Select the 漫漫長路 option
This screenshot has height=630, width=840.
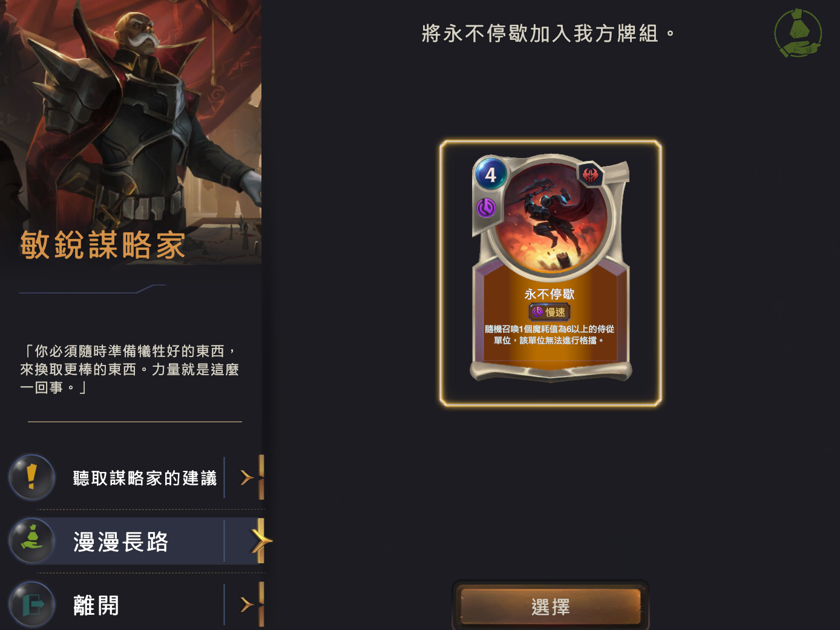click(x=136, y=540)
